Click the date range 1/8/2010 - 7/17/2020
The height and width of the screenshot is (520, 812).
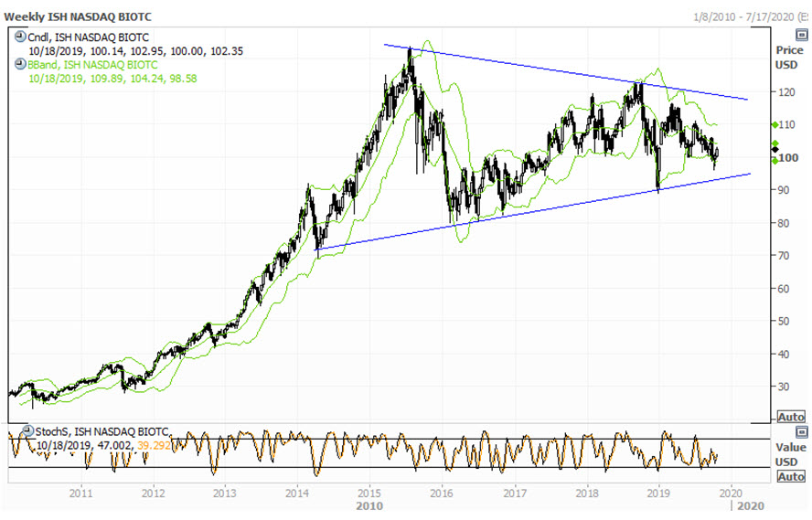point(743,16)
